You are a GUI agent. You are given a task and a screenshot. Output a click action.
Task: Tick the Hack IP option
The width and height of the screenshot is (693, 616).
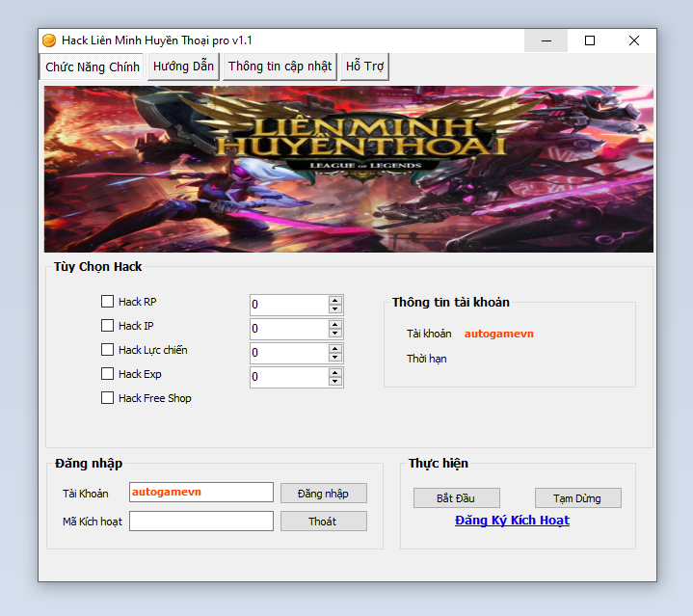point(108,326)
